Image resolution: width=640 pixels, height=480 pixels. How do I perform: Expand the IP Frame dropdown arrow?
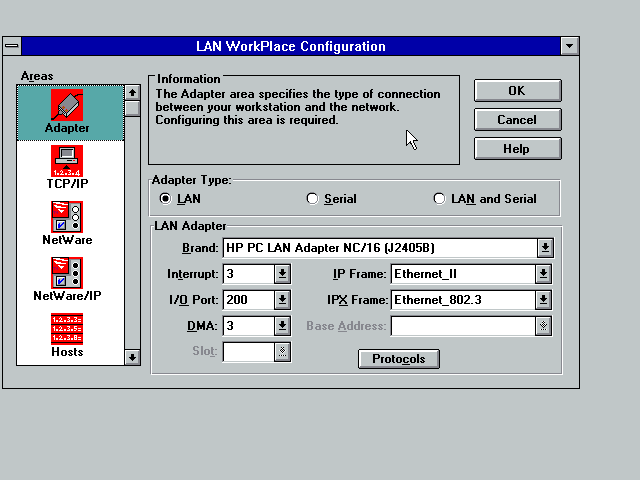(x=543, y=274)
